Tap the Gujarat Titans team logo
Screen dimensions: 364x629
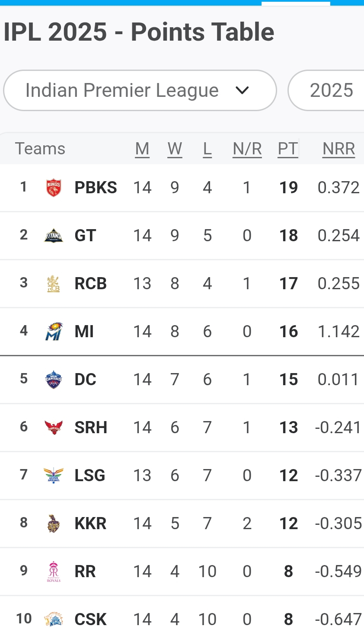coord(54,236)
